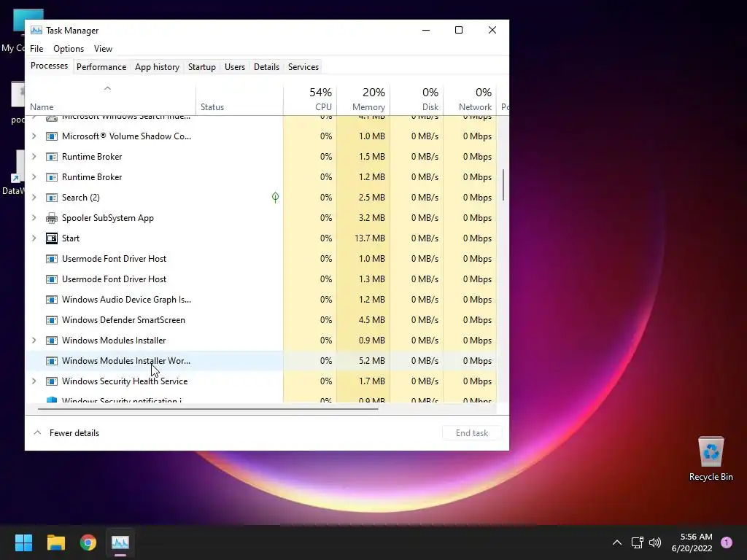Sort processes by CPU column
This screenshot has height=560, width=747.
coord(310,99)
